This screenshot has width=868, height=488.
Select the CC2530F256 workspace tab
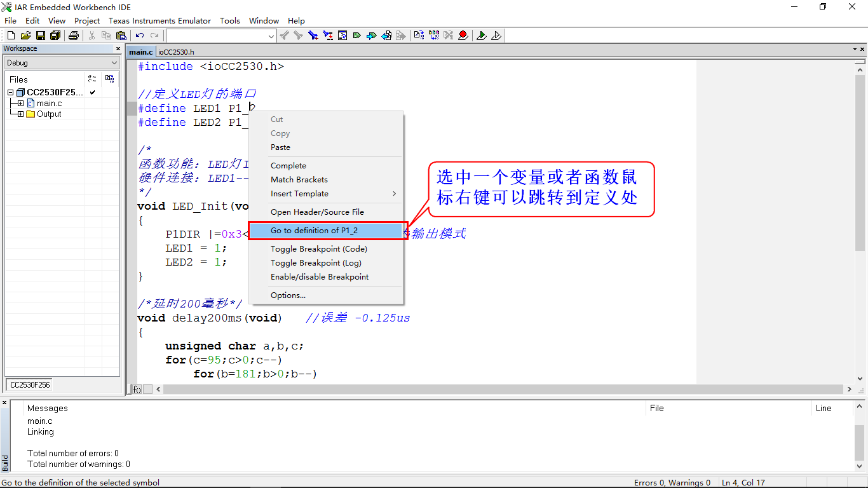click(x=30, y=385)
